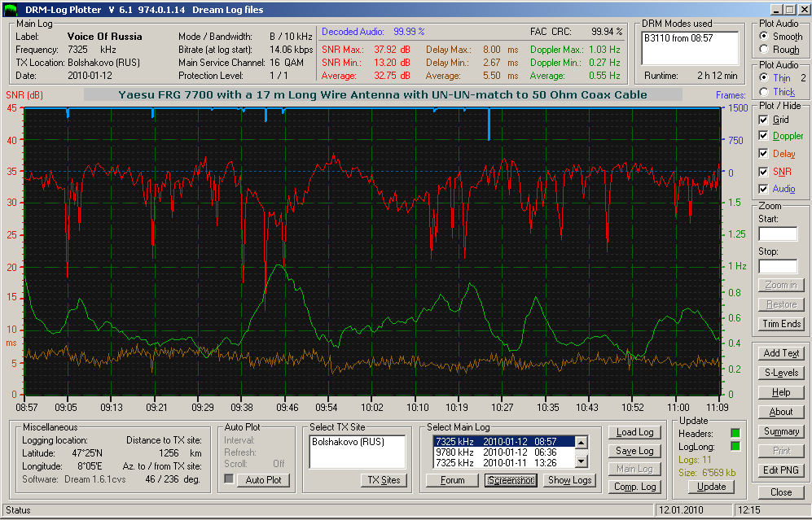
Task: Hide the Doppler curve checkbox
Action: tap(763, 136)
